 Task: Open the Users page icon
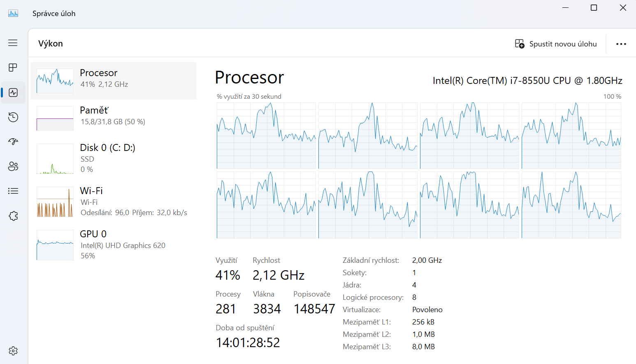tap(13, 166)
